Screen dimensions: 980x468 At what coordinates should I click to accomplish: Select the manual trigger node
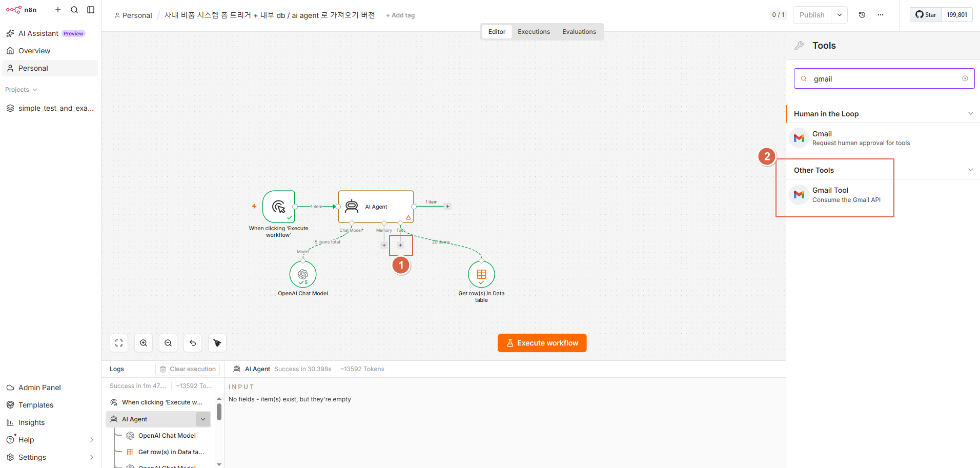(x=279, y=207)
